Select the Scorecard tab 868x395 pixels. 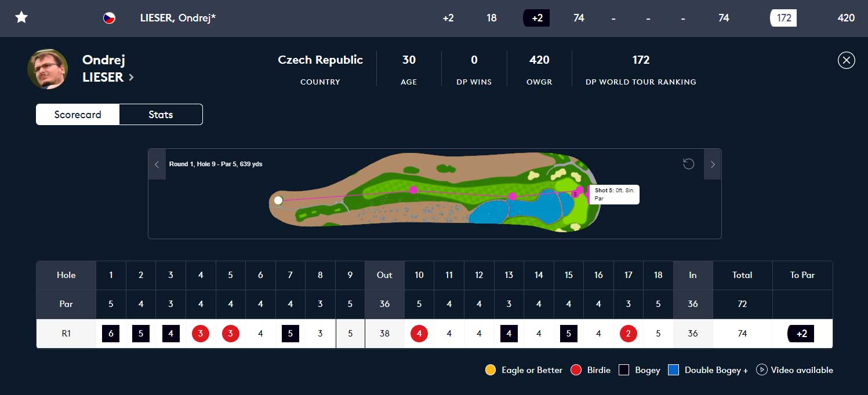tap(78, 115)
